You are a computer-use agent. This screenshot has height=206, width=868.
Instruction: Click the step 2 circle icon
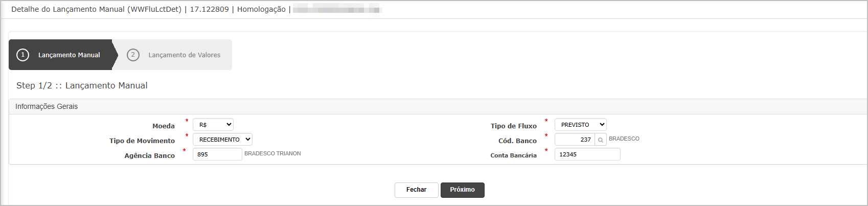pyautogui.click(x=133, y=55)
